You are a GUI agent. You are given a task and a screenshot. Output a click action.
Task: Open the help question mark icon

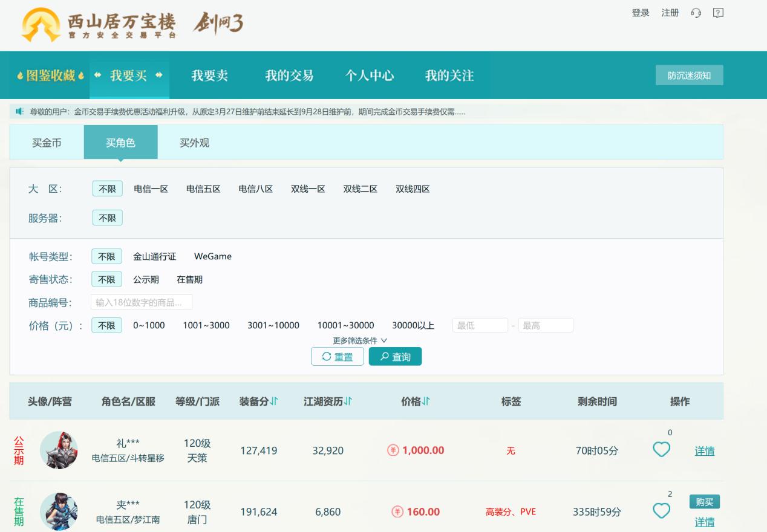pos(717,12)
